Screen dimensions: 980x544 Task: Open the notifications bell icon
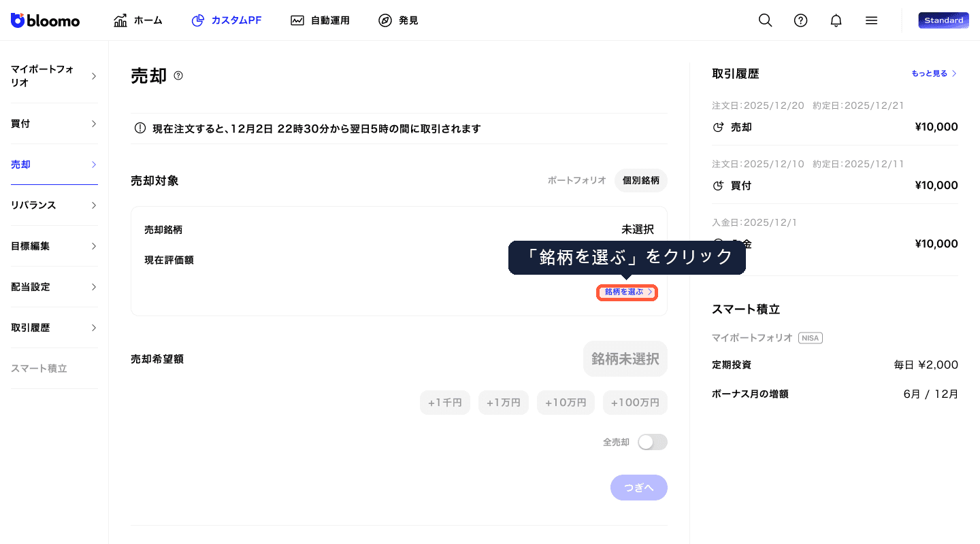(x=836, y=20)
